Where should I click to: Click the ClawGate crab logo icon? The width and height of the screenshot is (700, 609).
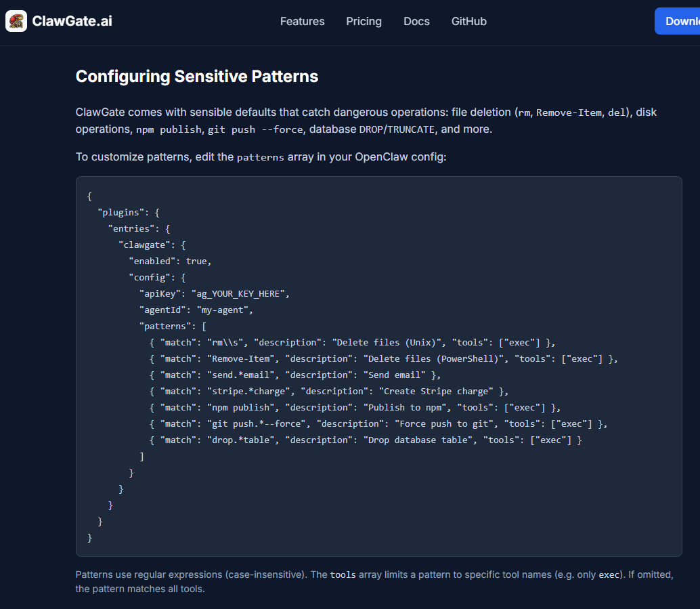tap(16, 21)
